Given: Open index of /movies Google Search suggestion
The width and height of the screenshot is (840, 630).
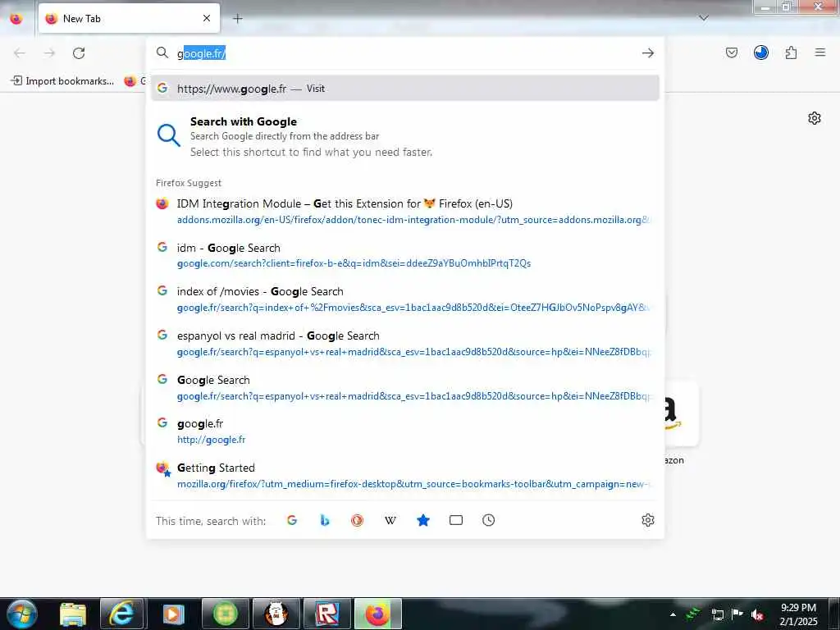Looking at the screenshot, I should pos(405,299).
